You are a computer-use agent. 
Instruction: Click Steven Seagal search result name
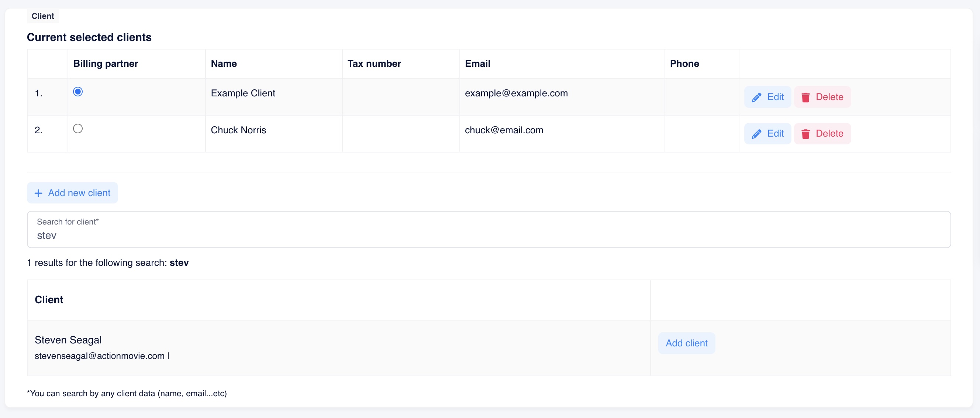(x=68, y=340)
